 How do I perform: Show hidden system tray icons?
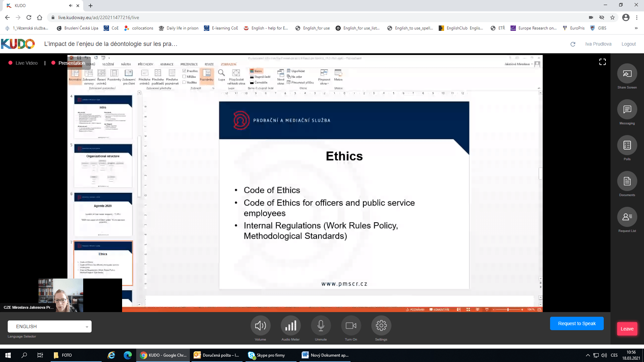588,355
